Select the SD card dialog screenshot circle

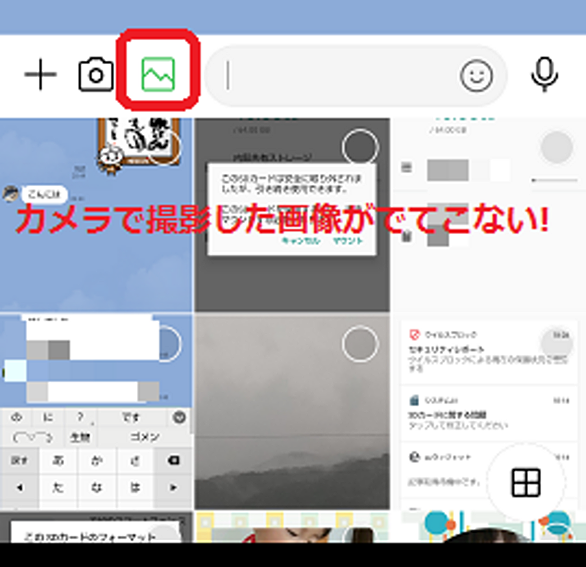click(360, 147)
